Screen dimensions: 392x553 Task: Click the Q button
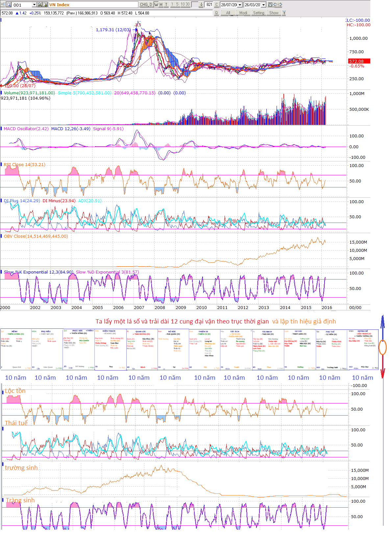[x=216, y=13]
